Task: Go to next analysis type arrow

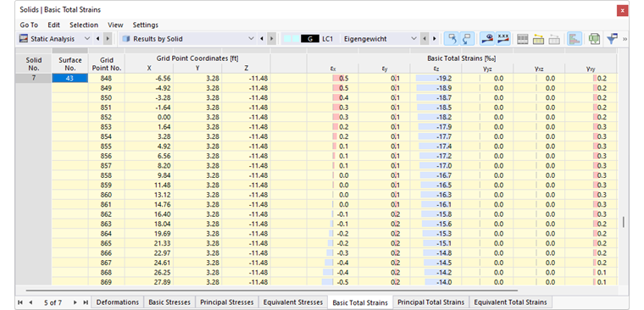Action: coord(108,39)
